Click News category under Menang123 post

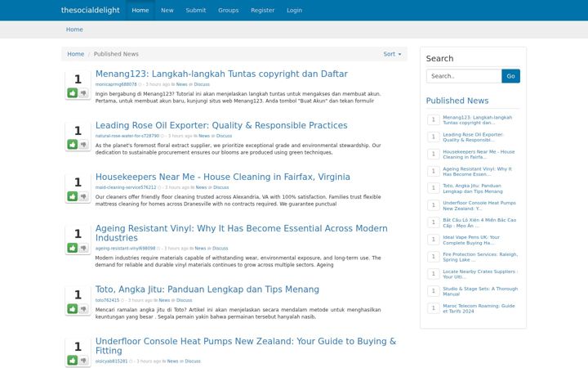pos(181,84)
